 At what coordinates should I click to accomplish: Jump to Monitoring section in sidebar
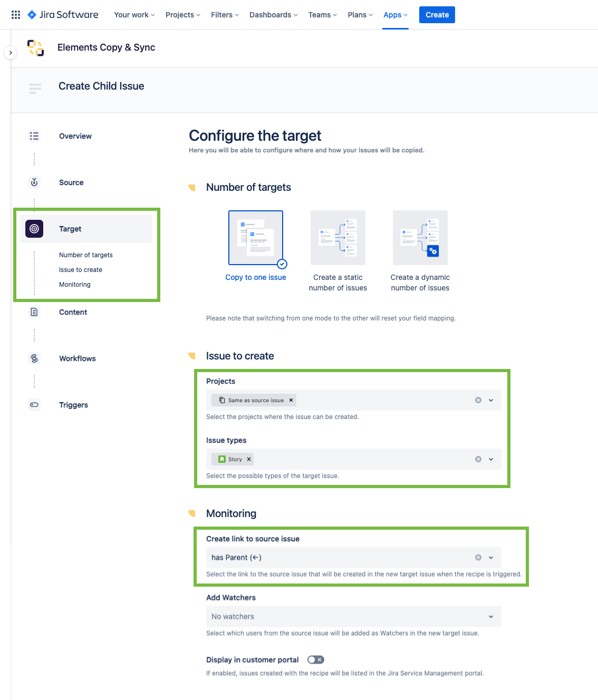point(75,285)
